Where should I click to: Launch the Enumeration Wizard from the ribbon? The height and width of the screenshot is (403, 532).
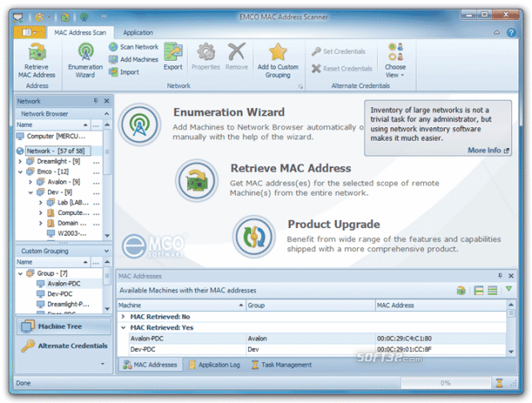(85, 61)
